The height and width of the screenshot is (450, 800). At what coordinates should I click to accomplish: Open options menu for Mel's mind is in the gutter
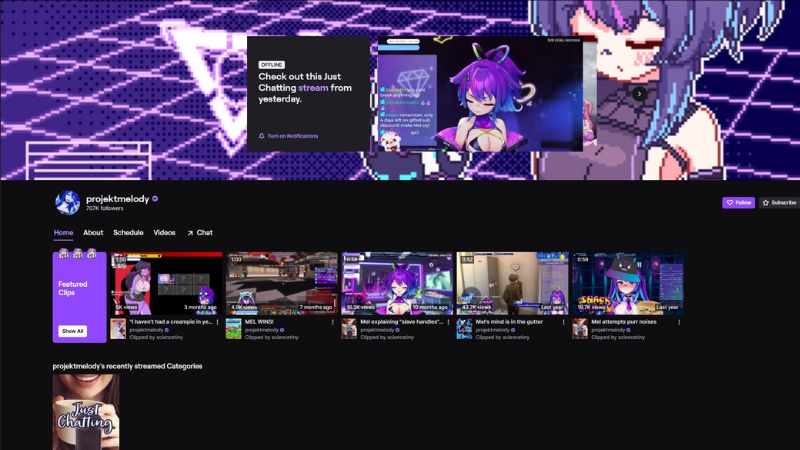[564, 322]
